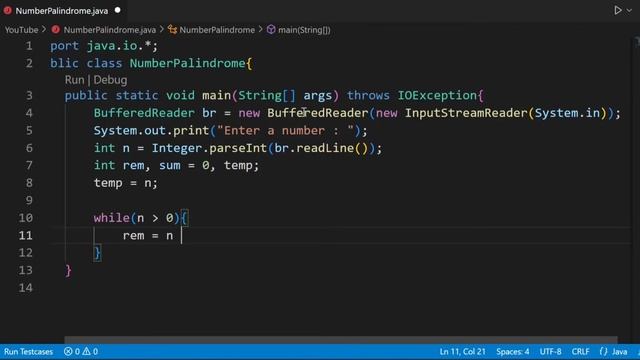Image resolution: width=640 pixels, height=360 pixels.
Task: Click the text 'rem = n' on line 11
Action: coord(148,236)
